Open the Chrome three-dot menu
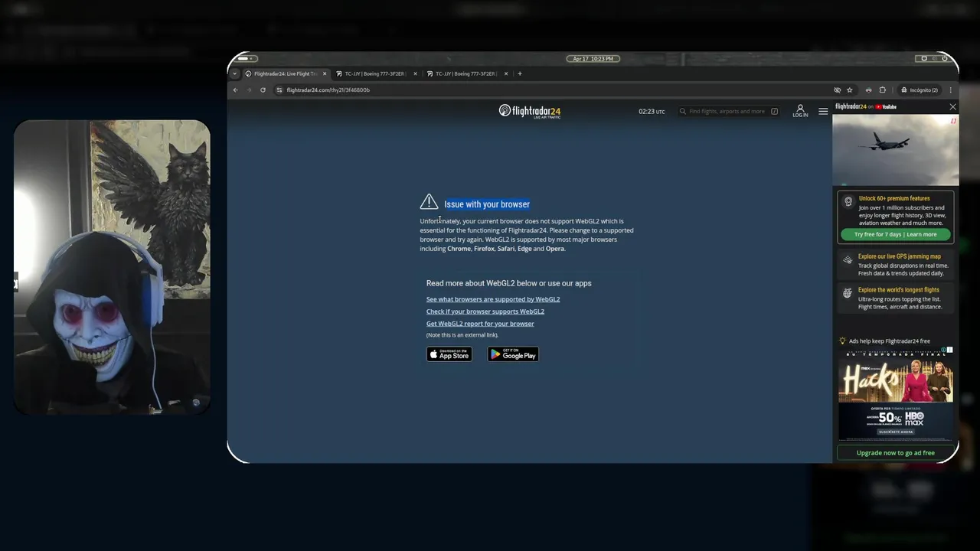 click(951, 90)
